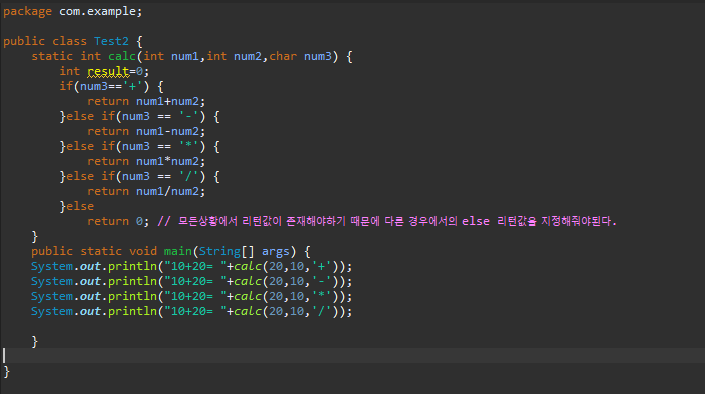Click the println line calling calc with '/'

tap(192, 311)
